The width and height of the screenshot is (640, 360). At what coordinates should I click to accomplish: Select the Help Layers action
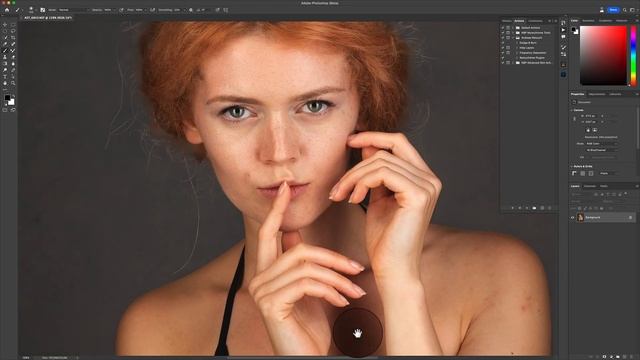point(527,48)
